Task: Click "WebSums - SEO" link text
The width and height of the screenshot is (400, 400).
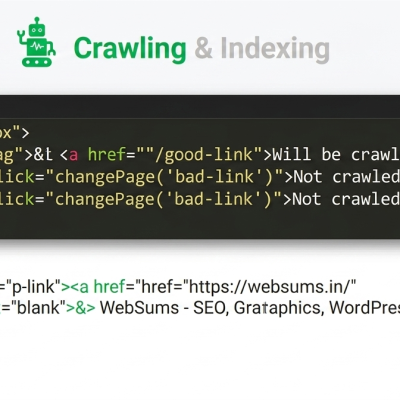Action: [164, 308]
